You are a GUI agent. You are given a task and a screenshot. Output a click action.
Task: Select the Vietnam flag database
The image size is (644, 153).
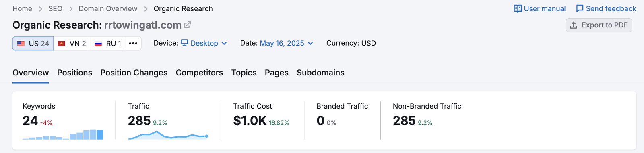[72, 43]
